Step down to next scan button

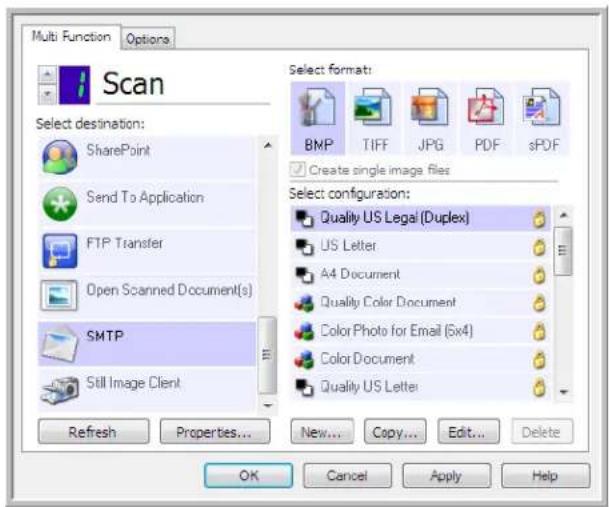pos(47,94)
